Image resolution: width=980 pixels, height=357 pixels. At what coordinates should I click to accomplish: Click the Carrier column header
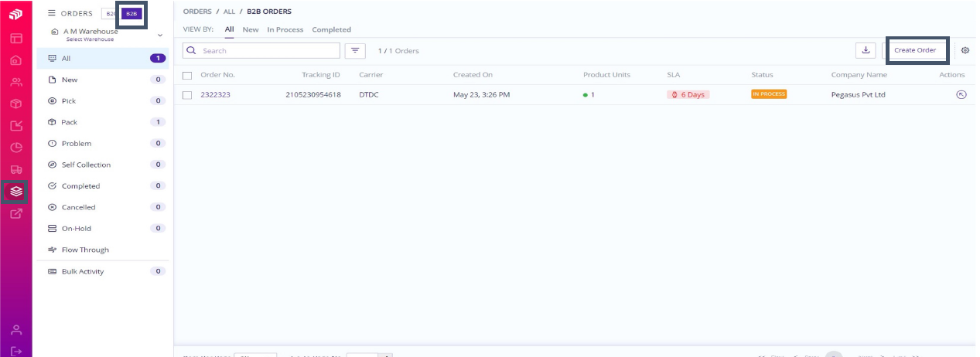click(x=370, y=75)
